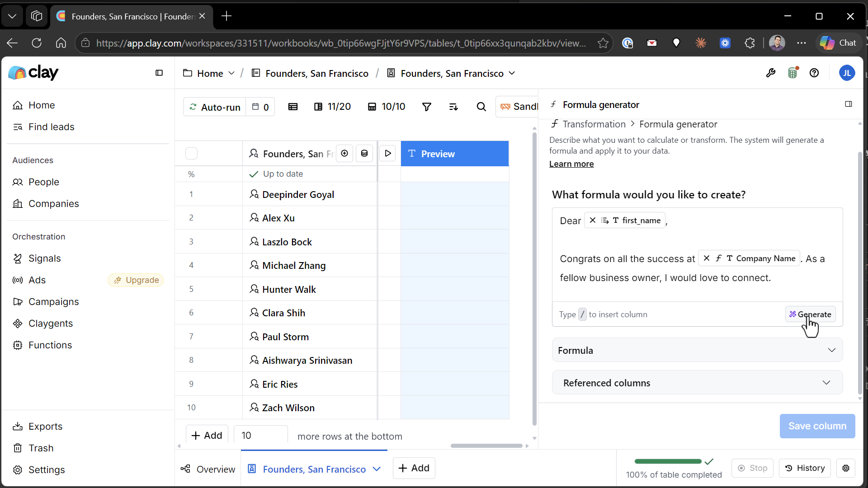Open the 10/10 rows selector

387,107
